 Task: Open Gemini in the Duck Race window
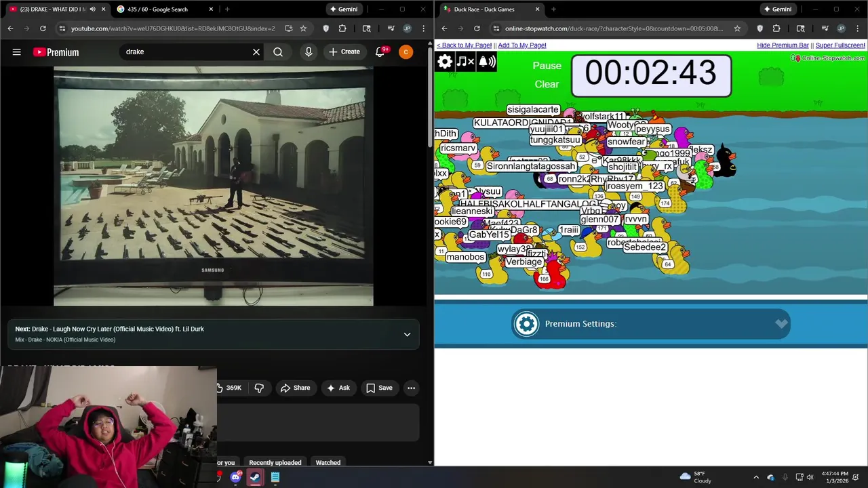coord(777,9)
